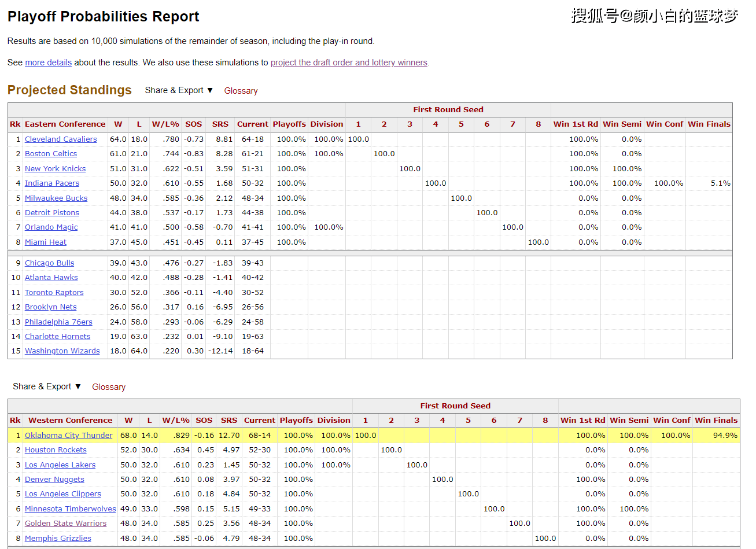Viewport: 756px width, 549px height.
Task: Click the Washington Wizards team link
Action: (62, 351)
